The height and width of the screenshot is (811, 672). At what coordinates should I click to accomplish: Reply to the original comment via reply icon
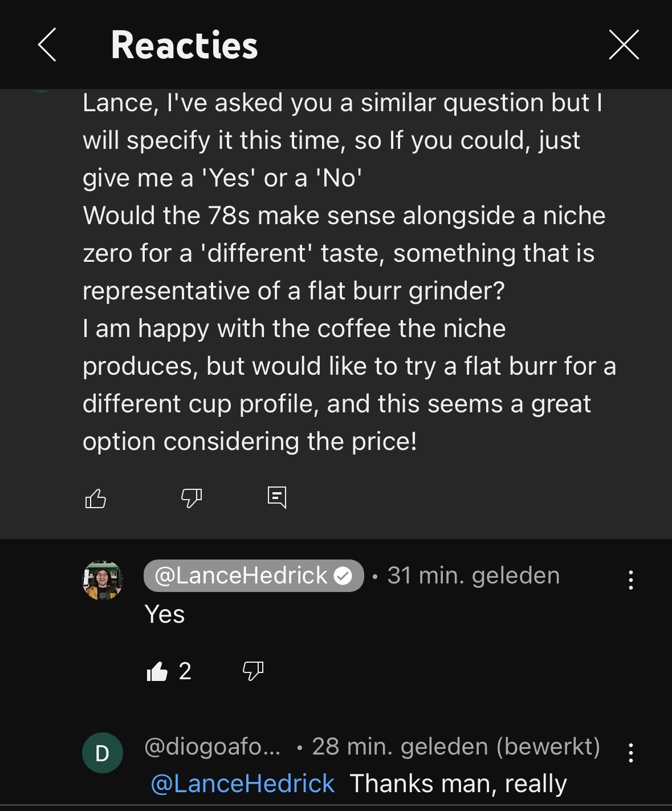pos(277,497)
